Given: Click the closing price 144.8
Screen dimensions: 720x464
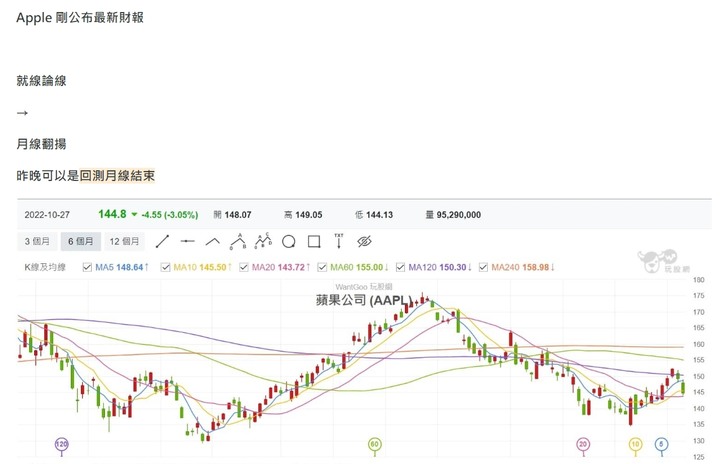Looking at the screenshot, I should coord(112,214).
